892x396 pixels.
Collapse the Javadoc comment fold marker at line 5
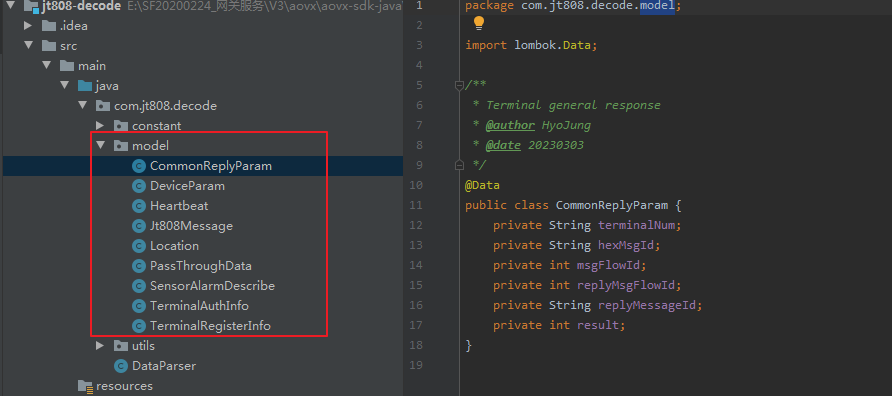(x=459, y=85)
